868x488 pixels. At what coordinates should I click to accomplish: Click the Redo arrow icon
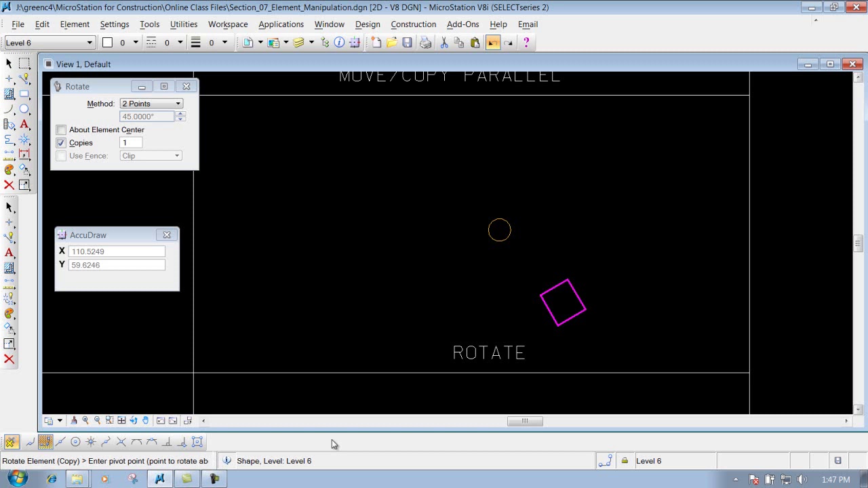[508, 43]
